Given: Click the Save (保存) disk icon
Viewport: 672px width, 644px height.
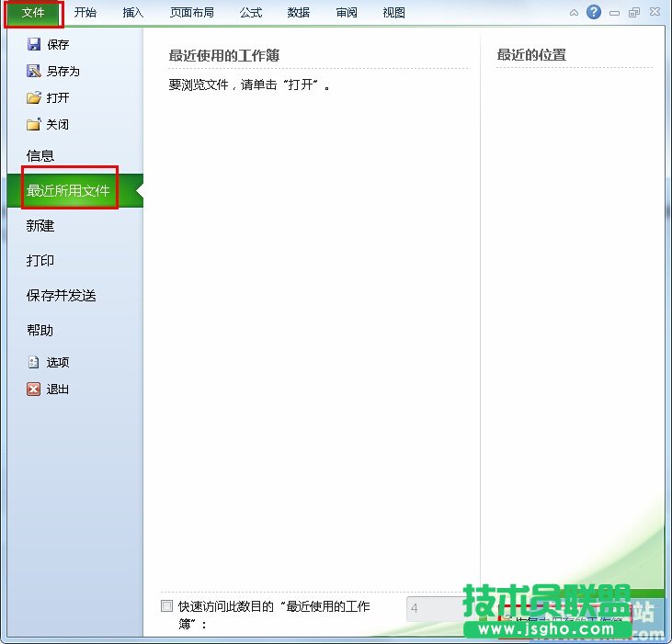Looking at the screenshot, I should pos(34,44).
